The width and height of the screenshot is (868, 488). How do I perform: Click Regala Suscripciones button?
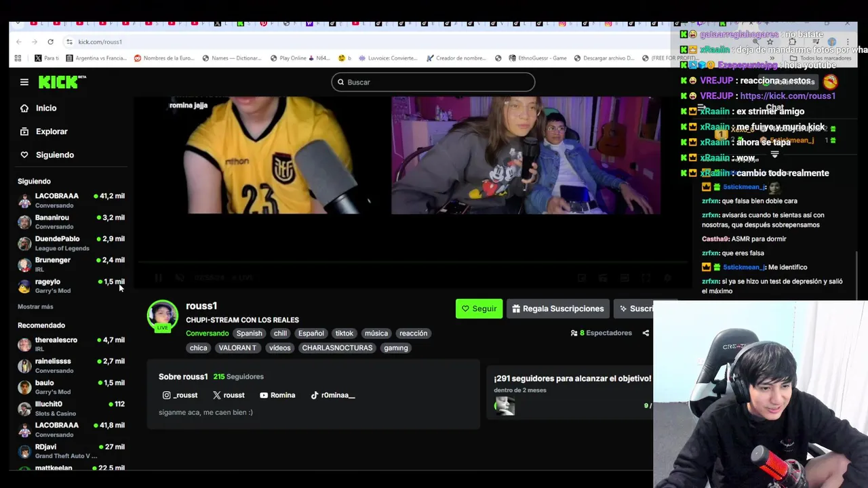click(557, 309)
